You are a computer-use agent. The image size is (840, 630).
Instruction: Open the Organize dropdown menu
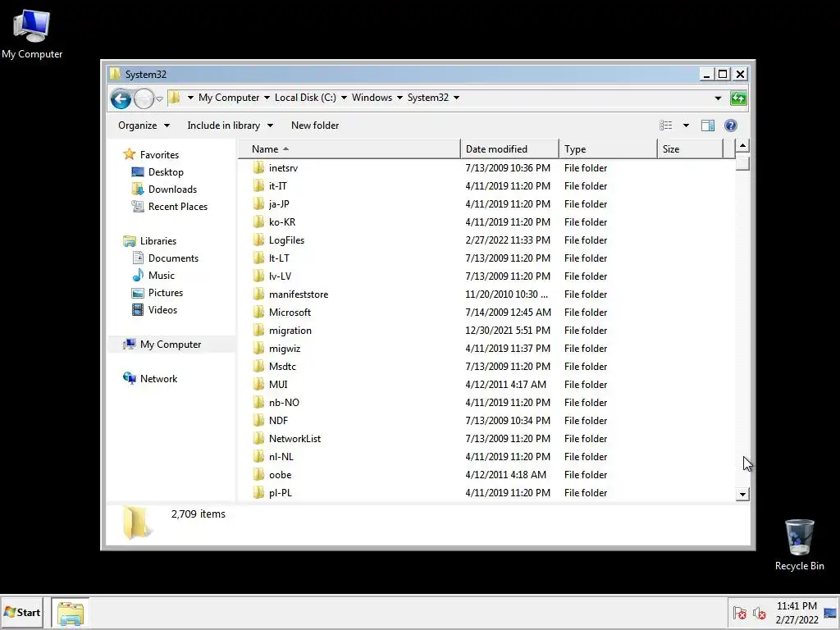(144, 126)
